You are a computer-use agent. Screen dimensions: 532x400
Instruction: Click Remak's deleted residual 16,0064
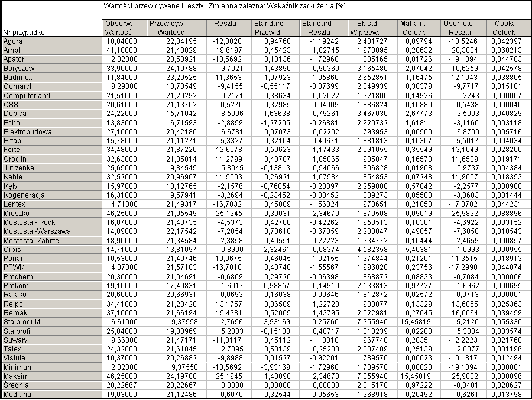click(x=464, y=313)
